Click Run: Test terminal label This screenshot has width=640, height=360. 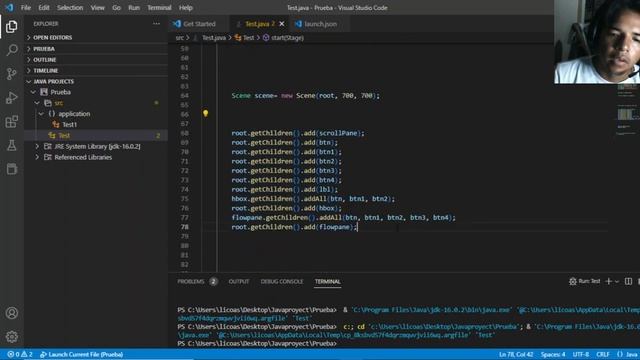pyautogui.click(x=585, y=281)
